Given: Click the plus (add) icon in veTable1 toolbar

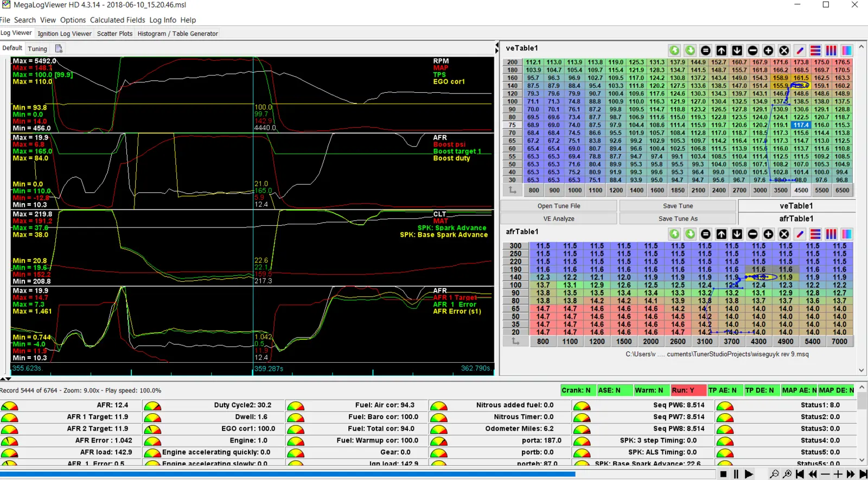Looking at the screenshot, I should pyautogui.click(x=769, y=50).
